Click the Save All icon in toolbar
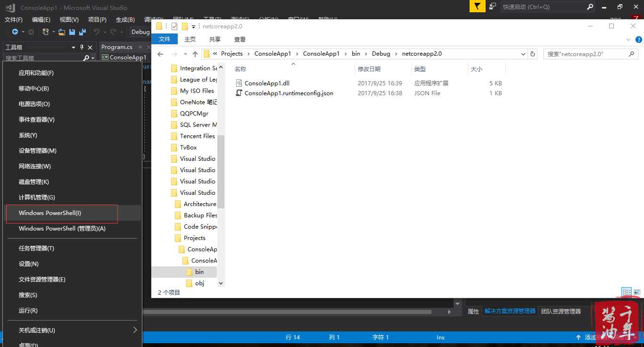Screen dimensions: 644x347 pyautogui.click(x=82, y=32)
